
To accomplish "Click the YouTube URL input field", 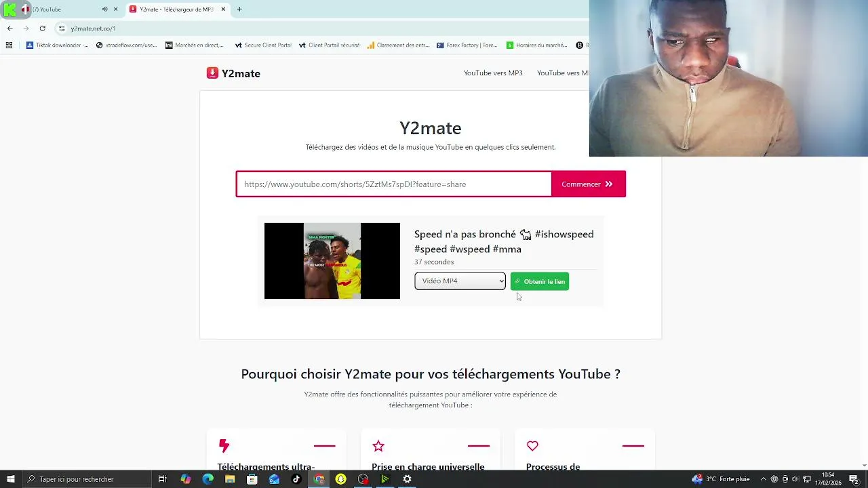I will [394, 184].
